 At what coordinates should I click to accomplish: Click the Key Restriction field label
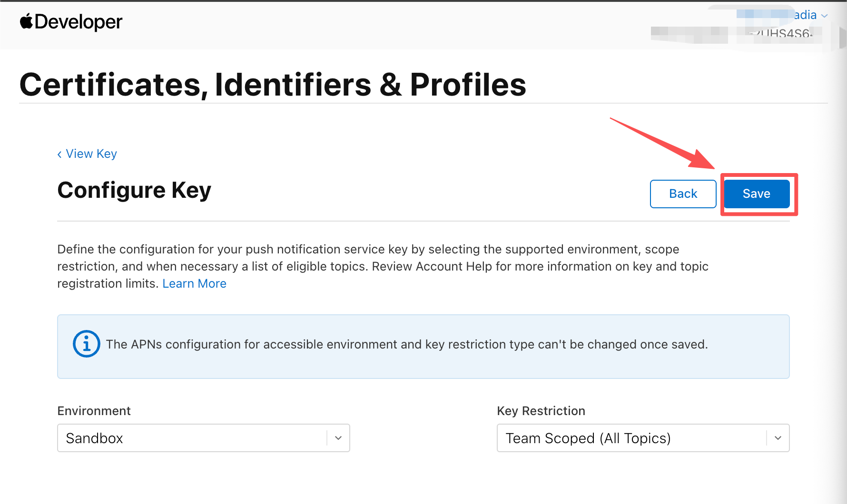point(541,411)
